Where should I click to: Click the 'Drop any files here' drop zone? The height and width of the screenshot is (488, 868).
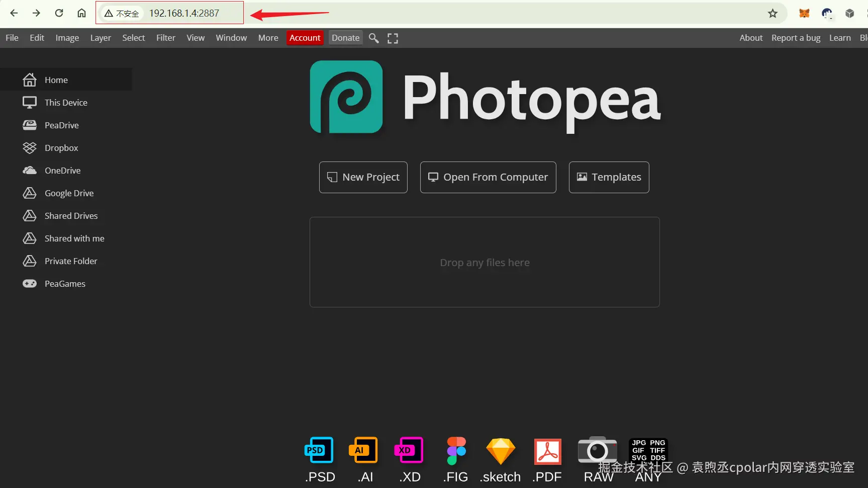[x=485, y=262]
